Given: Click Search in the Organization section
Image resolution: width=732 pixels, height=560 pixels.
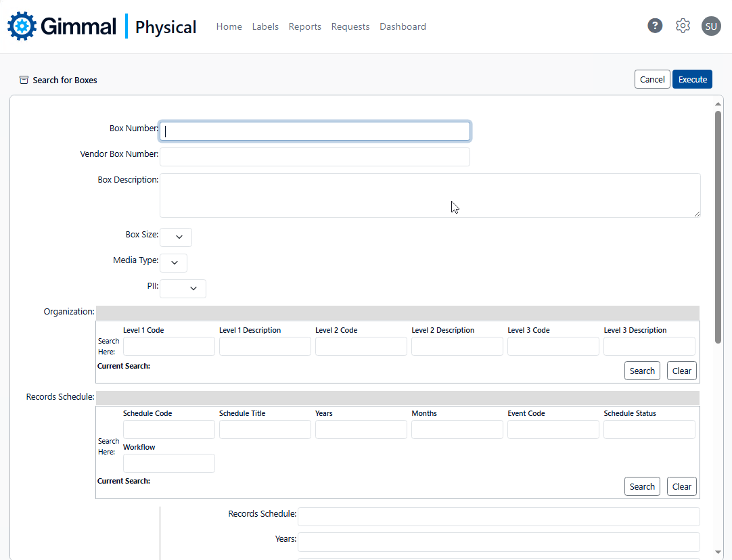Looking at the screenshot, I should tap(642, 371).
